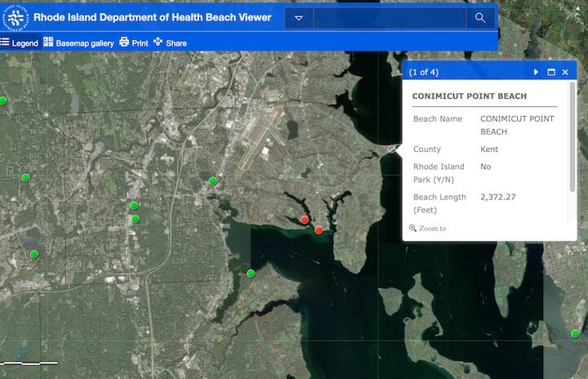Go to next feature in popup

537,72
